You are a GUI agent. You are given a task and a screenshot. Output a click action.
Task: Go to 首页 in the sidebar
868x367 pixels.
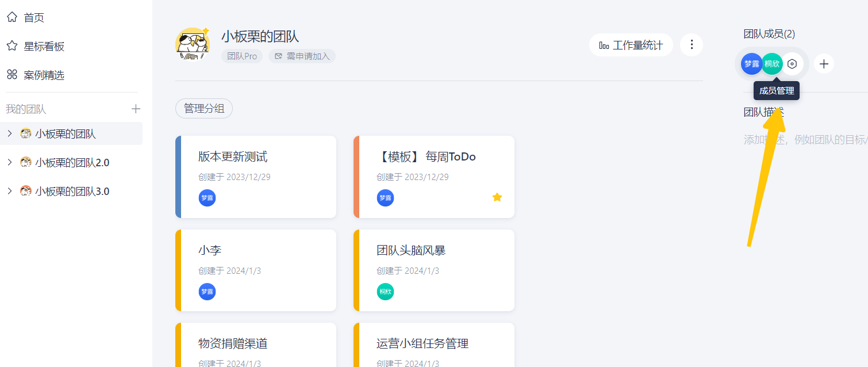[33, 18]
